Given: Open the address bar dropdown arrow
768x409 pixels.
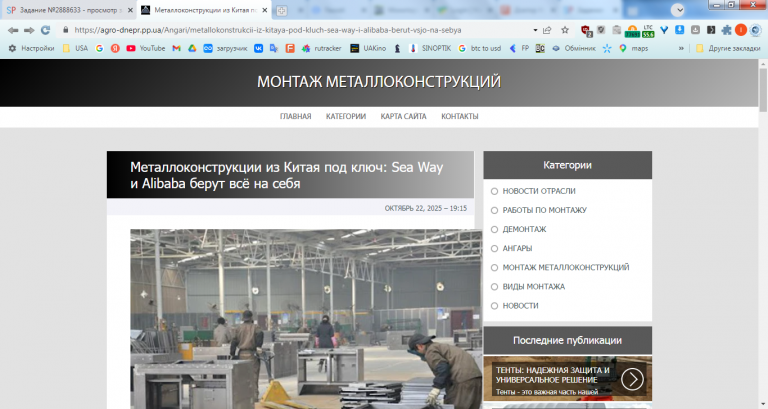Looking at the screenshot, I should [x=535, y=30].
